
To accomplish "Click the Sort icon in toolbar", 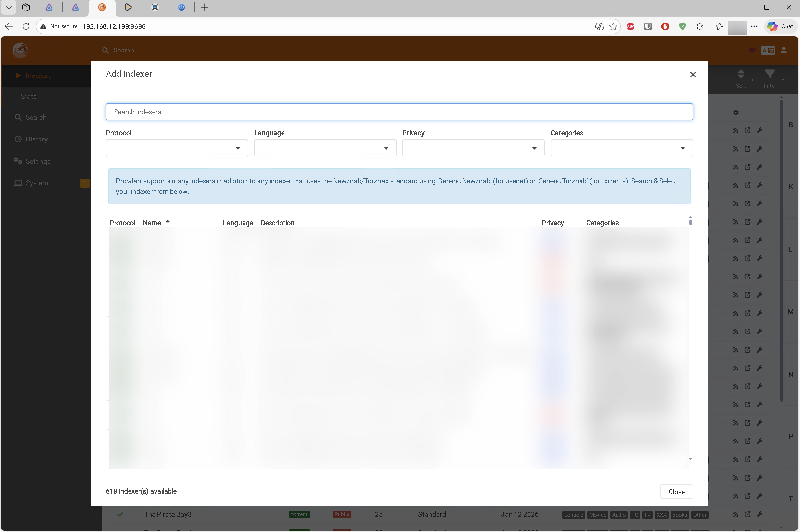I will coord(741,77).
